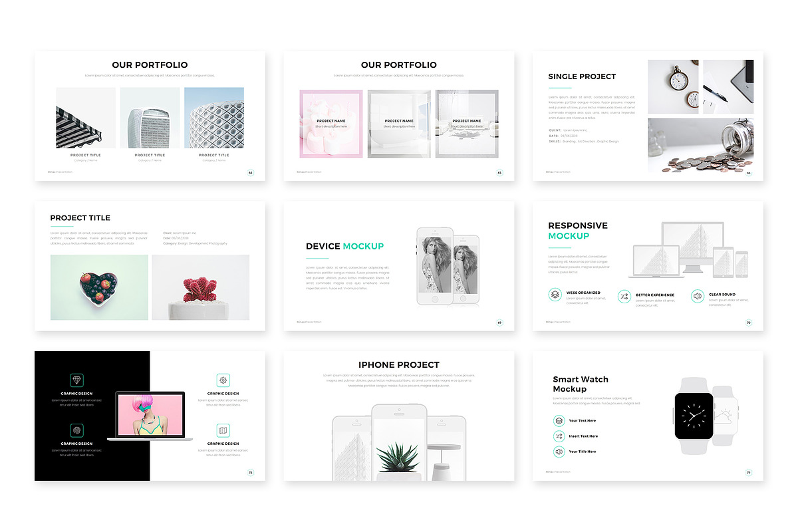Click the BETTER EXPERIENCE label

point(655,295)
